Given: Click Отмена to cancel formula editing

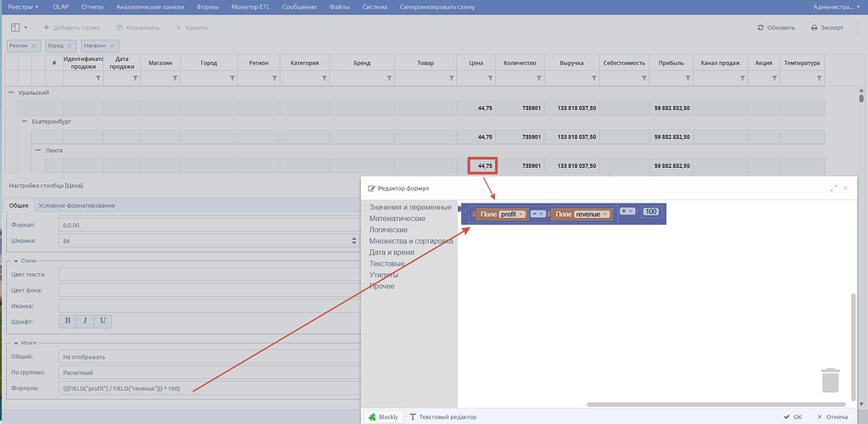Looking at the screenshot, I should tap(832, 417).
